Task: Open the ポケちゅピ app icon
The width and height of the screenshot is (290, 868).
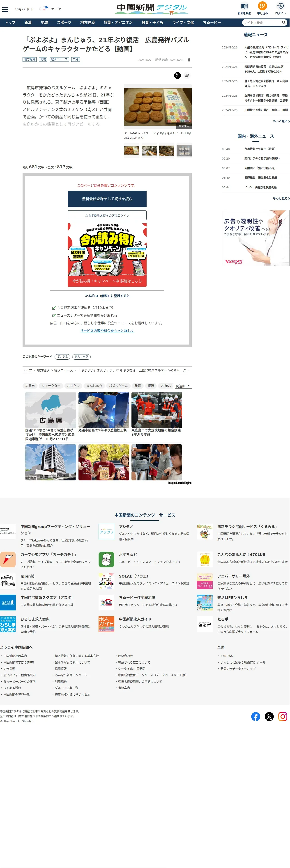Action: pos(106,559)
